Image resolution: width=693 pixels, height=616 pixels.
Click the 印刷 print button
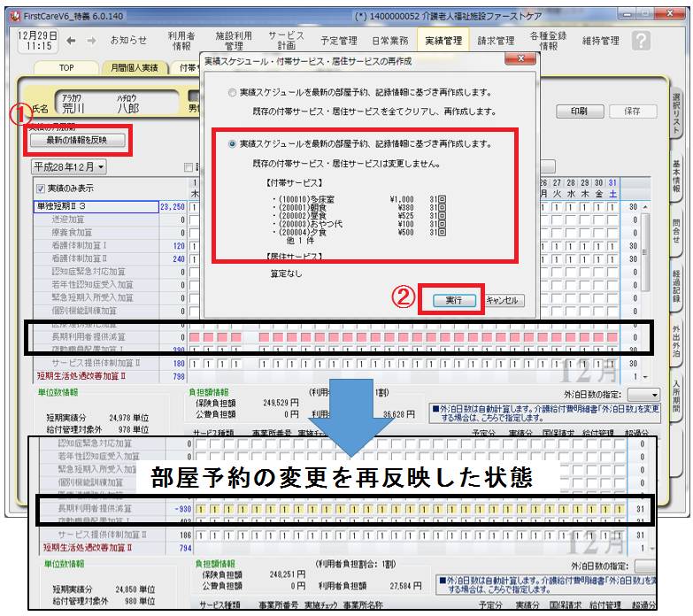tap(578, 112)
